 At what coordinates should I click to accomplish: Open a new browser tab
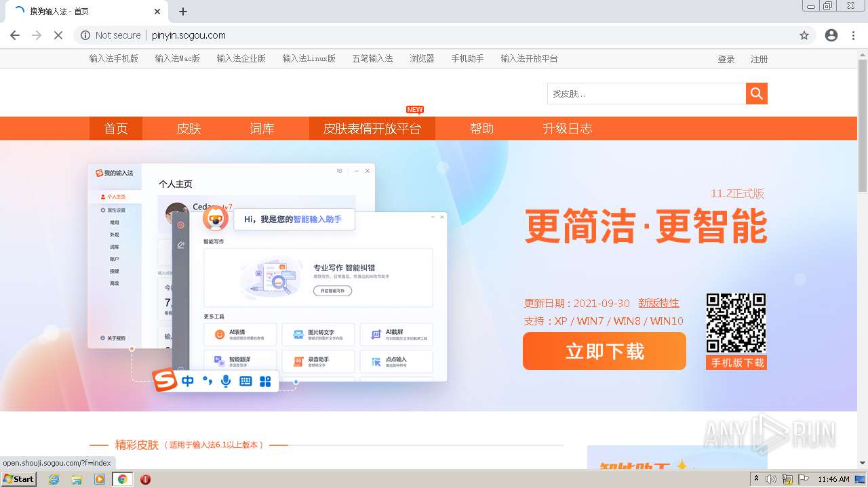(183, 12)
